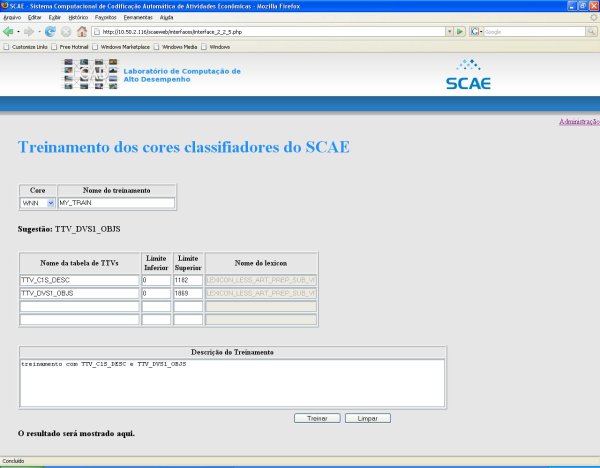
Task: Open the Windows Marketplace bookmark
Action: click(x=121, y=47)
